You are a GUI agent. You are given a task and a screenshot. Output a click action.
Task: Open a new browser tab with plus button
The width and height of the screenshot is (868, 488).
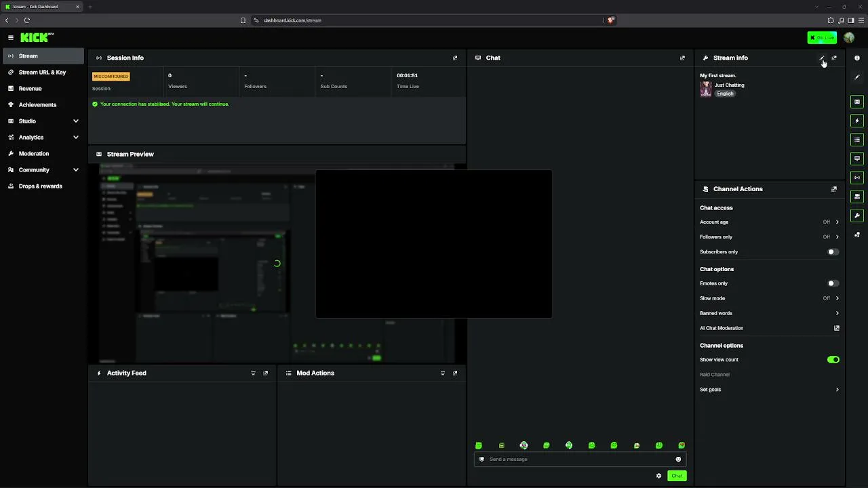(90, 7)
